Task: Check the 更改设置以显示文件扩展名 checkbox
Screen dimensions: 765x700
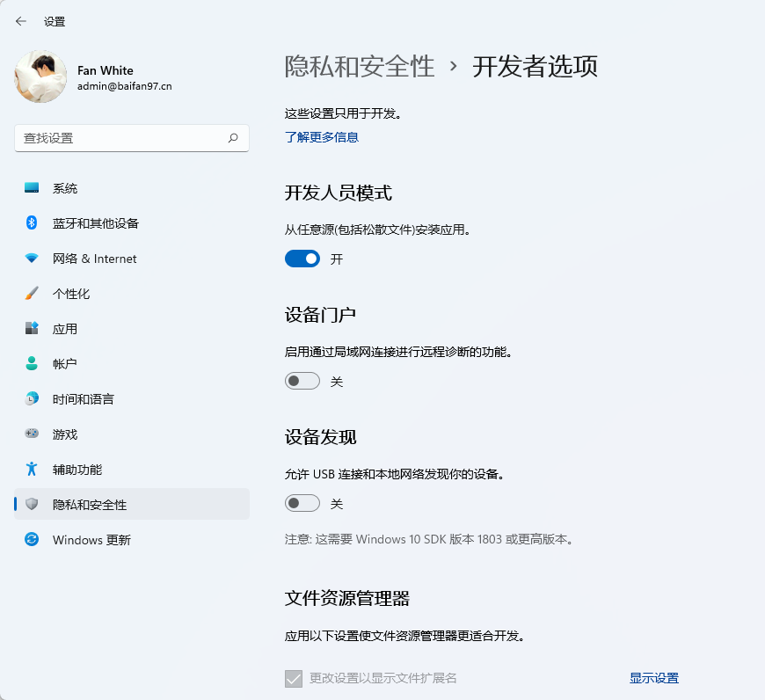Action: pos(294,678)
